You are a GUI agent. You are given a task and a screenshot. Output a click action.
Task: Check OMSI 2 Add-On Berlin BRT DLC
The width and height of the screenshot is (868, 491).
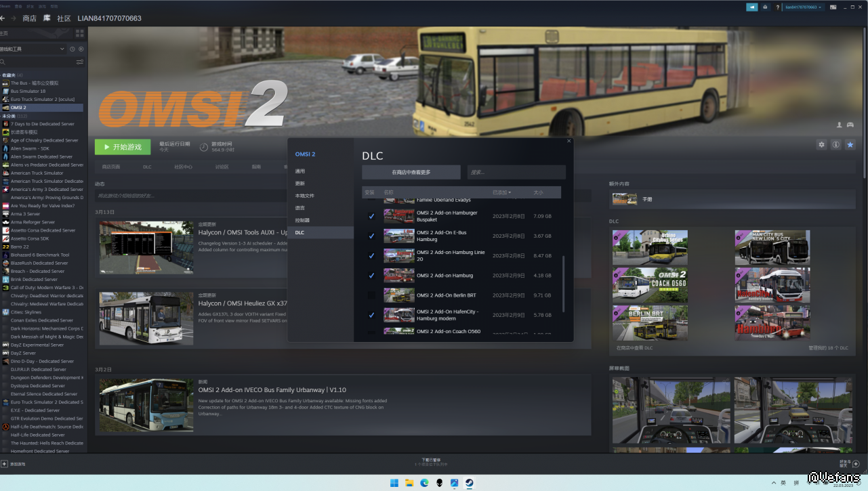371,295
